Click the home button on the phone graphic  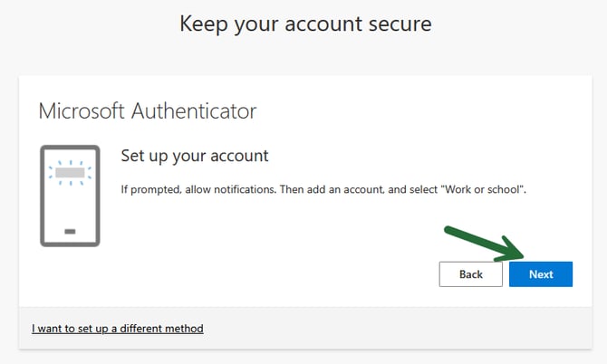click(x=70, y=233)
